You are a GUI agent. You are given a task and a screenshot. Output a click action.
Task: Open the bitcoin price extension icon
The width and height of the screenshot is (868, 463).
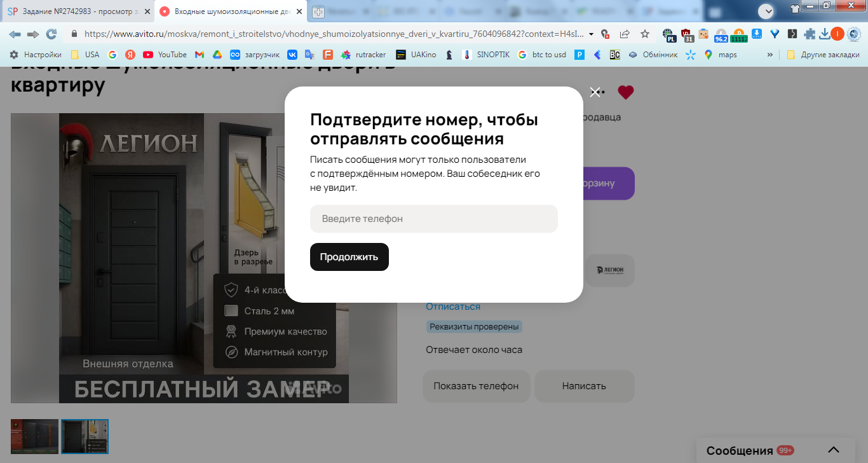(738, 35)
